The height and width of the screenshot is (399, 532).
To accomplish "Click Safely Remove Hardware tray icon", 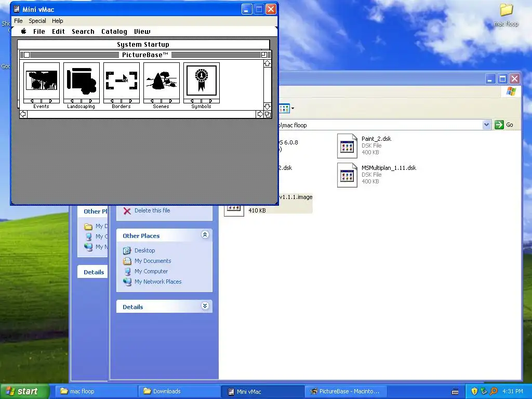I will coord(484,391).
